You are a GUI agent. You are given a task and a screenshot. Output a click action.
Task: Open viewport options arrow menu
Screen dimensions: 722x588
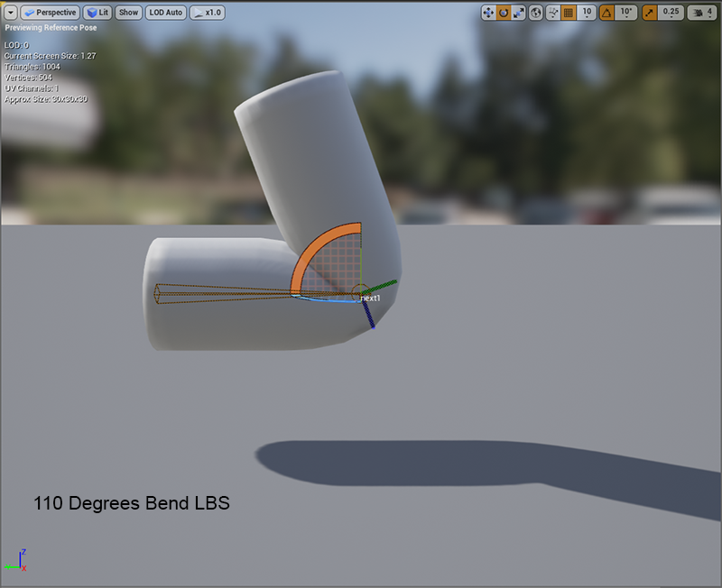(11, 13)
